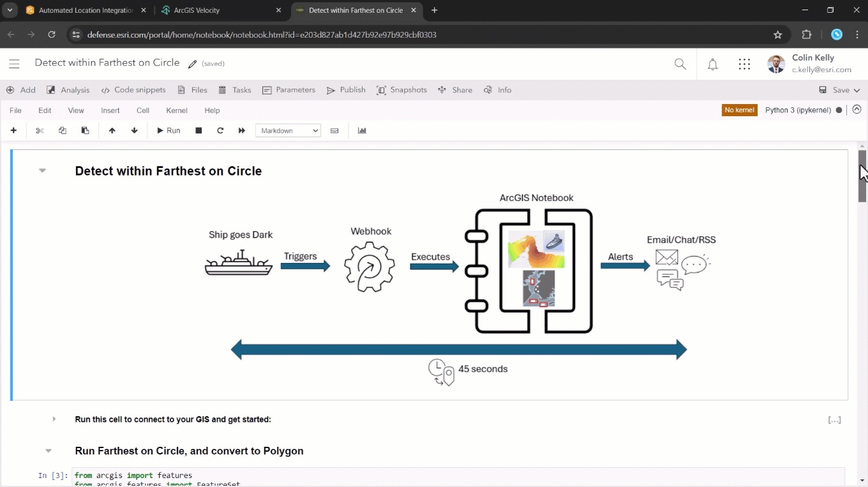This screenshot has width=868, height=487.
Task: Expand the connect to GIS cell section
Action: 54,419
